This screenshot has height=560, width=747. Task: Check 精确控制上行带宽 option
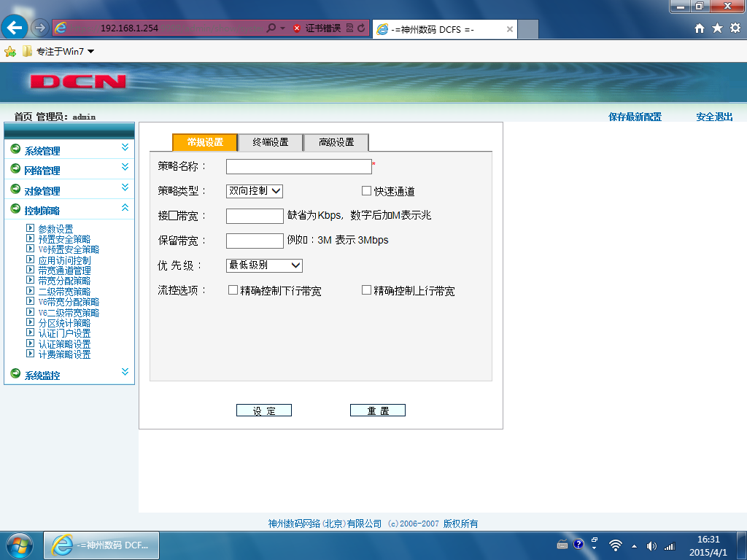point(366,290)
